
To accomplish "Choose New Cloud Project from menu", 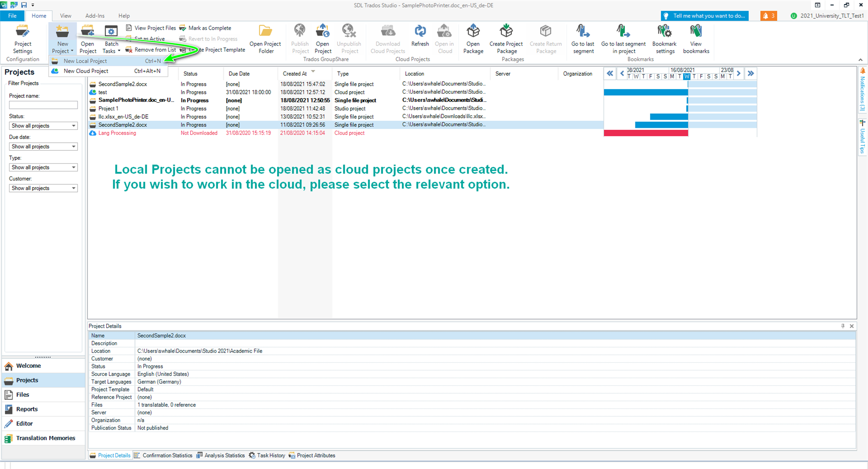I will (86, 71).
